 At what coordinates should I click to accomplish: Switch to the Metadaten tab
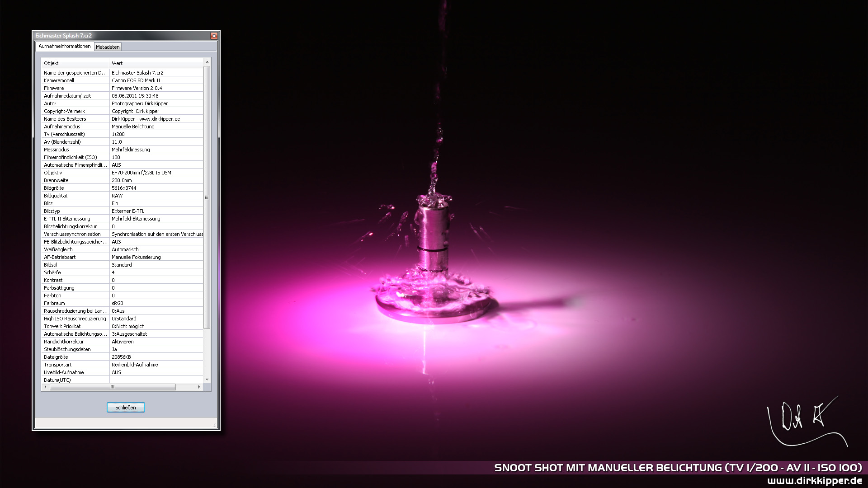tap(108, 47)
